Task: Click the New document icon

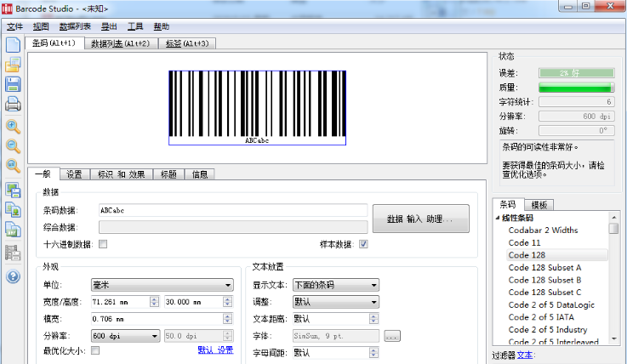Action: click(x=13, y=45)
